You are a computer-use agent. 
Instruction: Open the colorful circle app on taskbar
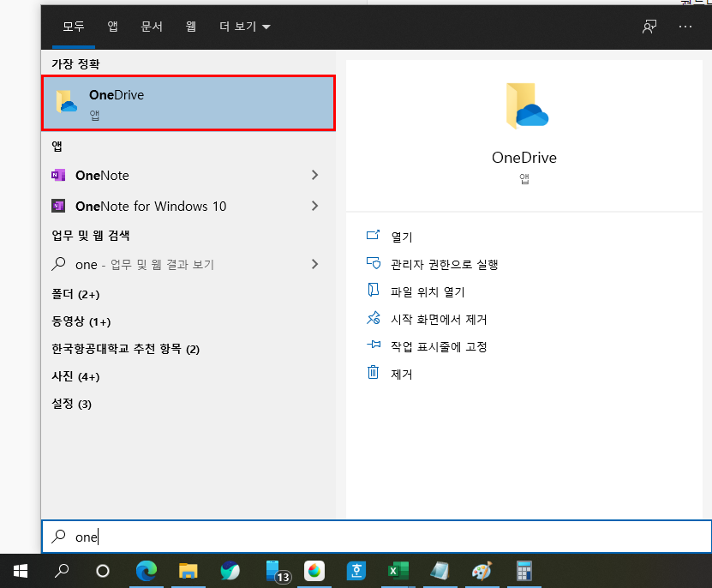point(314,571)
